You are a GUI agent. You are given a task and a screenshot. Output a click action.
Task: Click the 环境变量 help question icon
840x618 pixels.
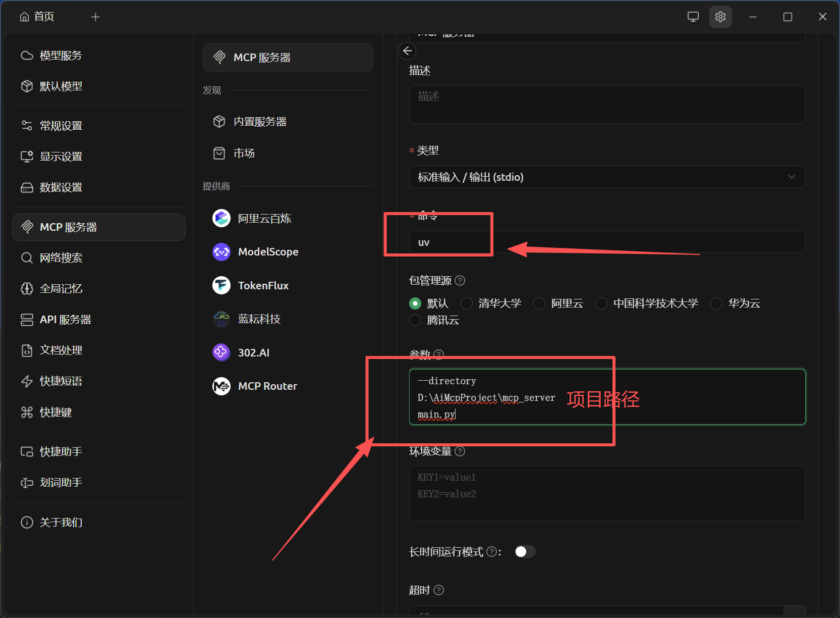[460, 451]
